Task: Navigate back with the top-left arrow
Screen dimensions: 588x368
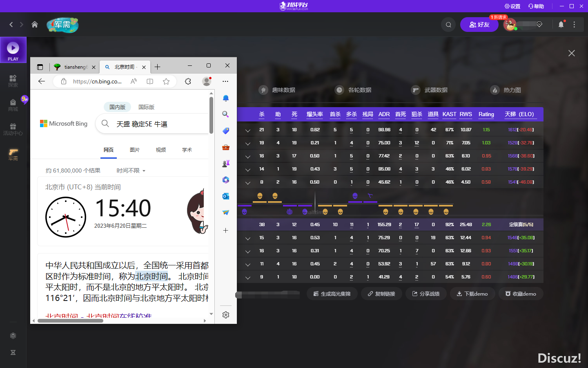Action: pyautogui.click(x=11, y=25)
